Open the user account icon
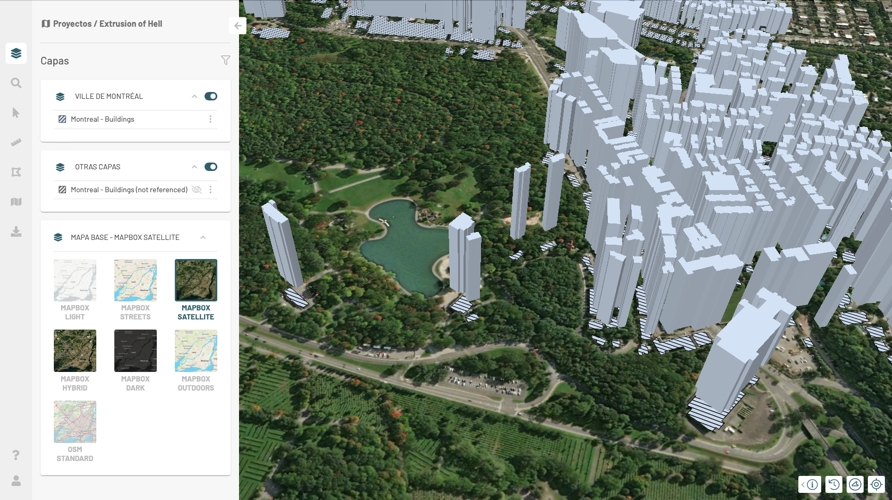 (x=16, y=481)
